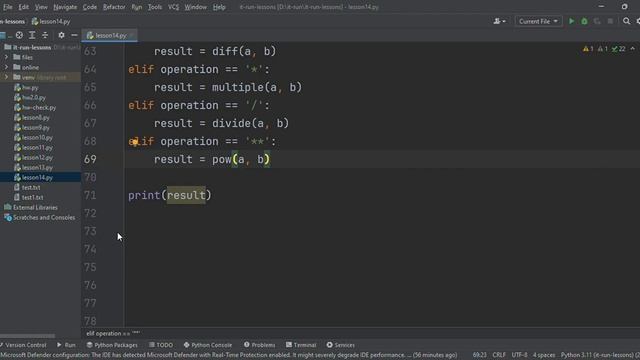Click Run with Coverage icon
Viewport: 640px width, 360px height.
(x=597, y=21)
